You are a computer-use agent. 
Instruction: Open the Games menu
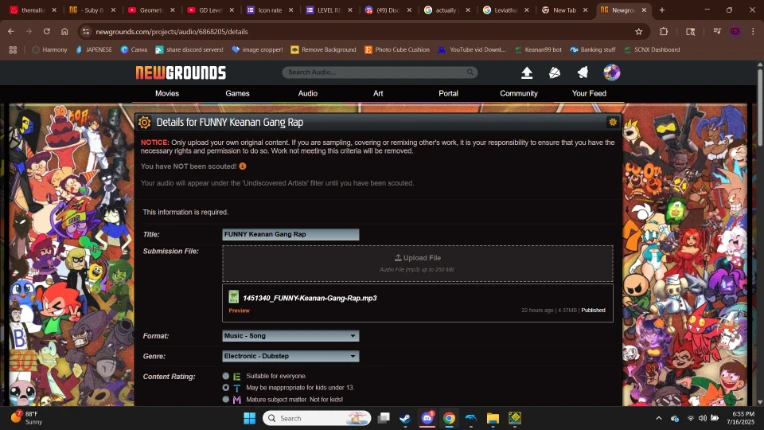click(x=237, y=93)
